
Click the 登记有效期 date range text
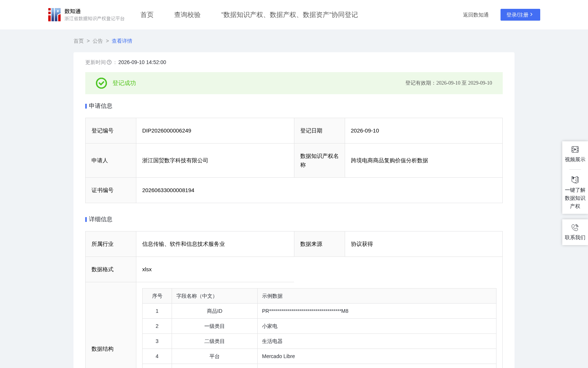coord(449,83)
